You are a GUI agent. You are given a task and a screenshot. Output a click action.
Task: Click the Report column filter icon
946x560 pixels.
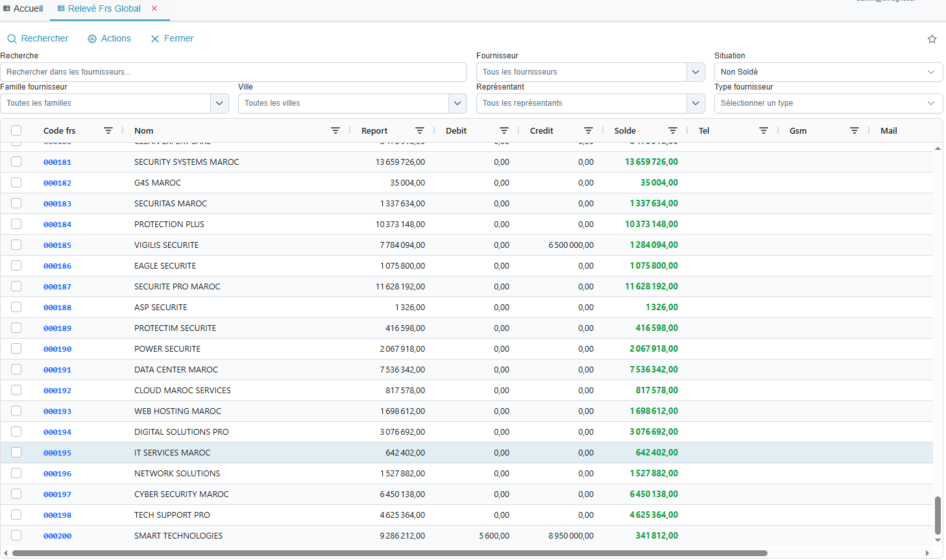(x=420, y=130)
